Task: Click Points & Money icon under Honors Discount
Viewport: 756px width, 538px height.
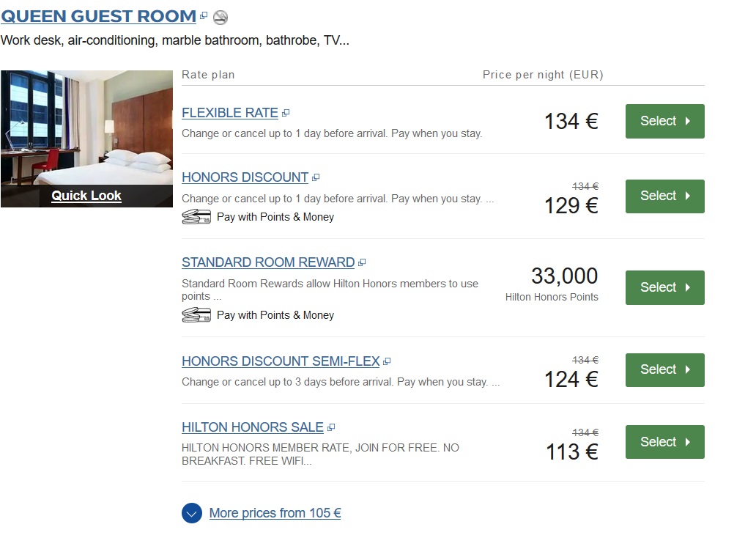Action: point(196,217)
